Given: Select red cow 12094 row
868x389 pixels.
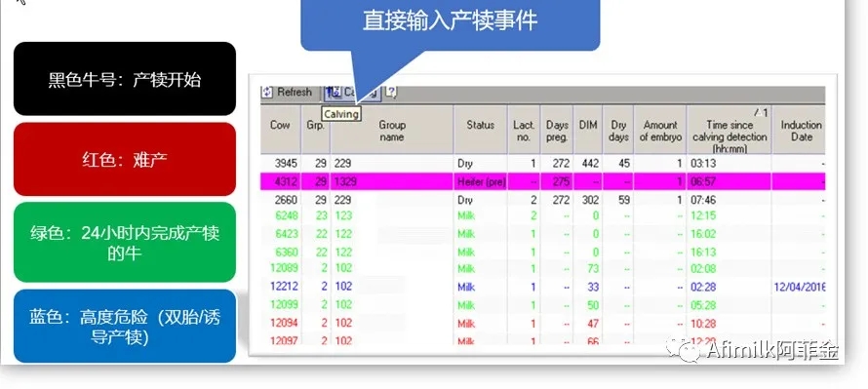Looking at the screenshot, I should pyautogui.click(x=543, y=323).
